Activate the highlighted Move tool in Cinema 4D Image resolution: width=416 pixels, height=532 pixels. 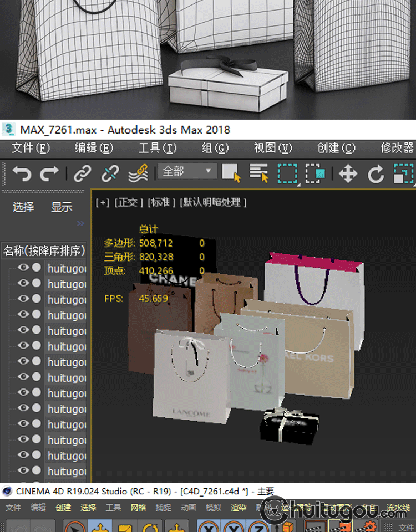(x=100, y=526)
